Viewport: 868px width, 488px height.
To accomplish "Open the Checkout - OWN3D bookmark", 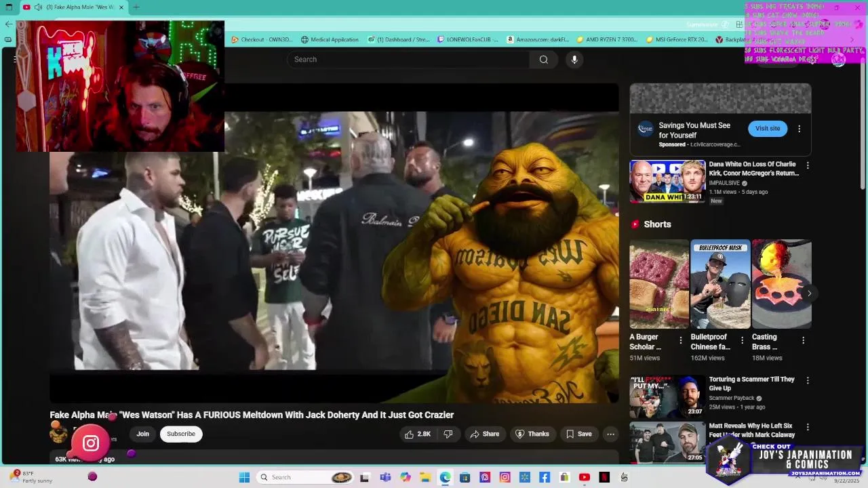I will click(x=262, y=39).
